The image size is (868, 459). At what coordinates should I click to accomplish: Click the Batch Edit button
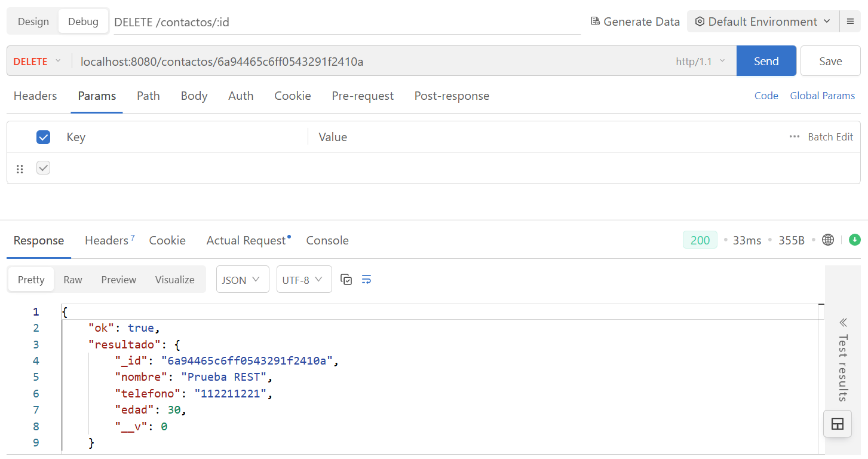830,137
